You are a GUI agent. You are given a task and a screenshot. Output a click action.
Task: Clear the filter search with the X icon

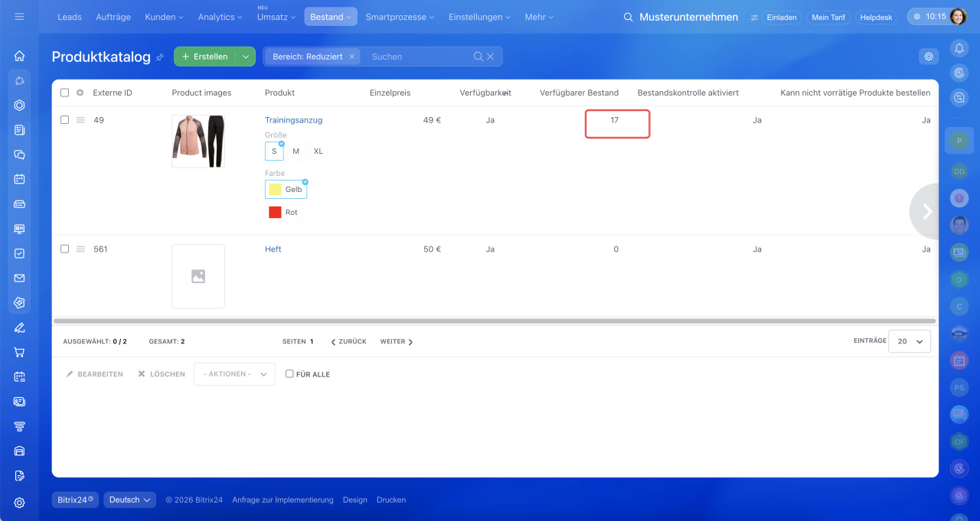(491, 57)
